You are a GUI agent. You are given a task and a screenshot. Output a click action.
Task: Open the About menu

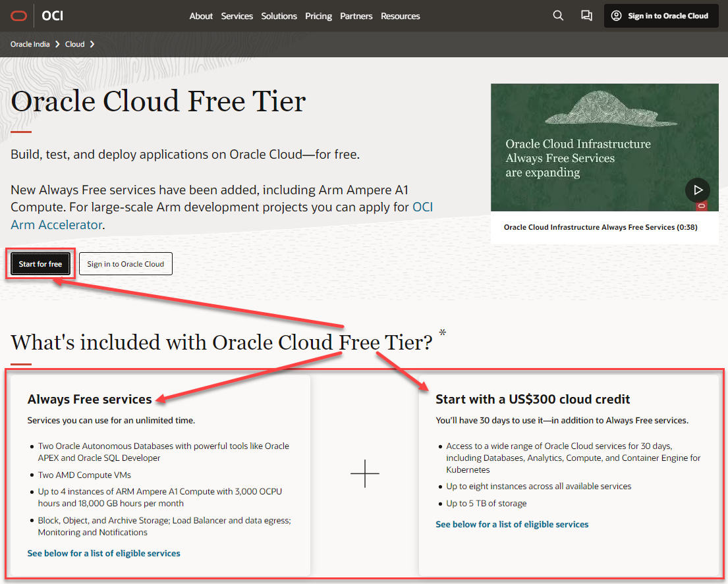201,16
